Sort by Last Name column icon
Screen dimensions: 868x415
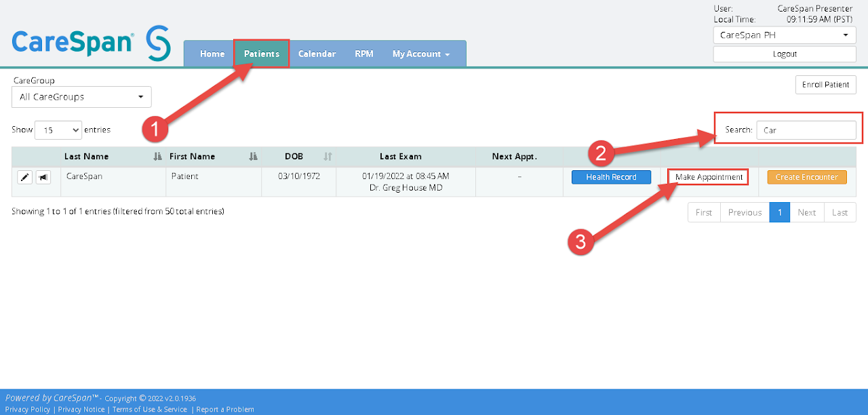pyautogui.click(x=158, y=157)
